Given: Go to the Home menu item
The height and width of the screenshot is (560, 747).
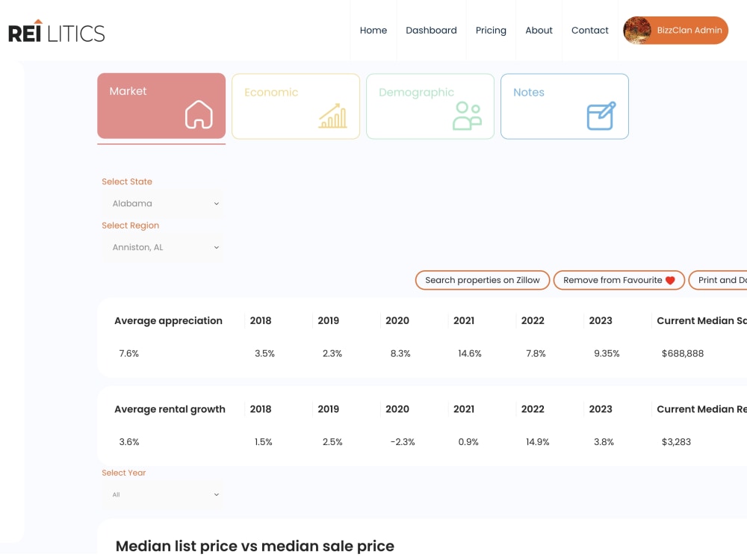Looking at the screenshot, I should 373,31.
